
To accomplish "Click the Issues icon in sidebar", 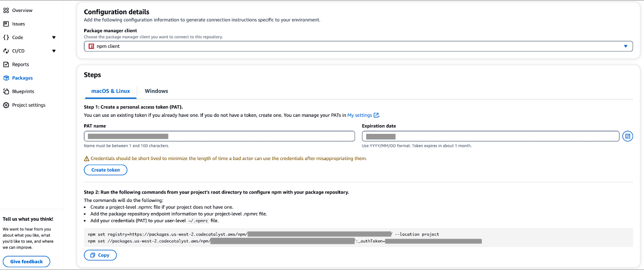I will pyautogui.click(x=6, y=23).
